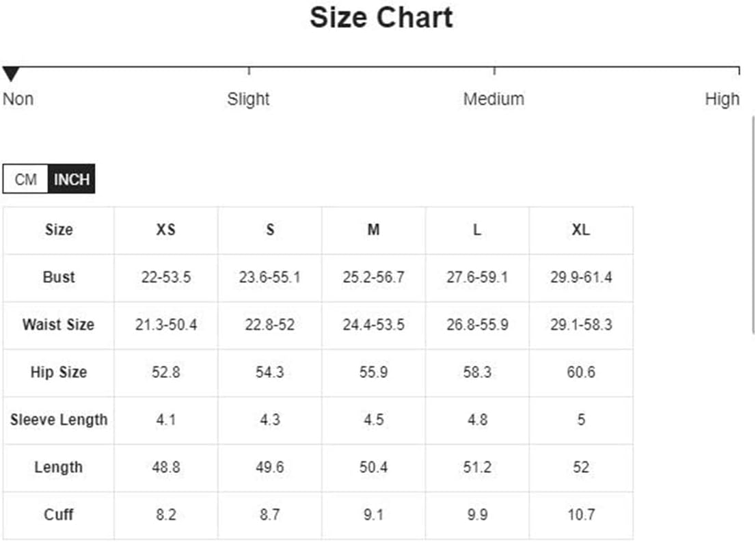Set stretch level to High
Screen dimensions: 756x542
pos(722,99)
